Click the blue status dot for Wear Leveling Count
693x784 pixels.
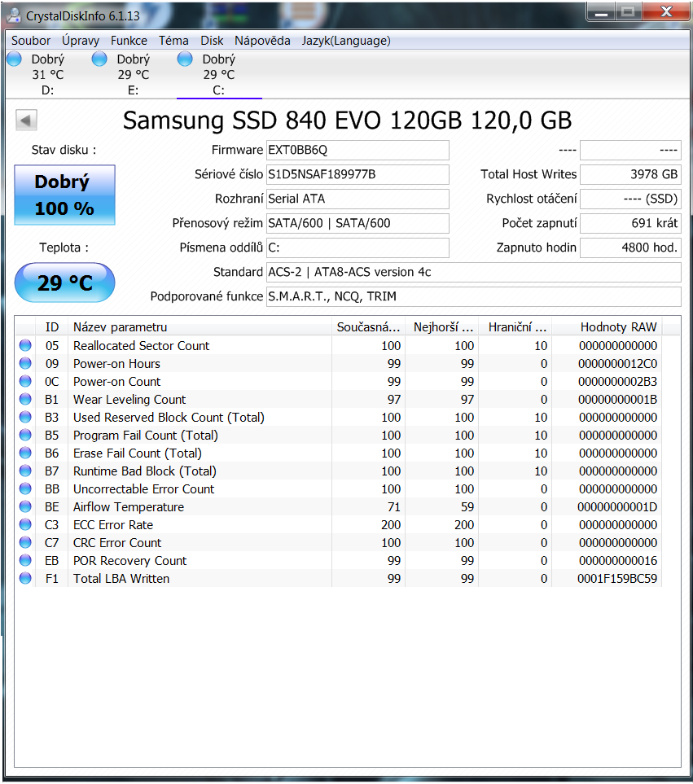click(25, 399)
